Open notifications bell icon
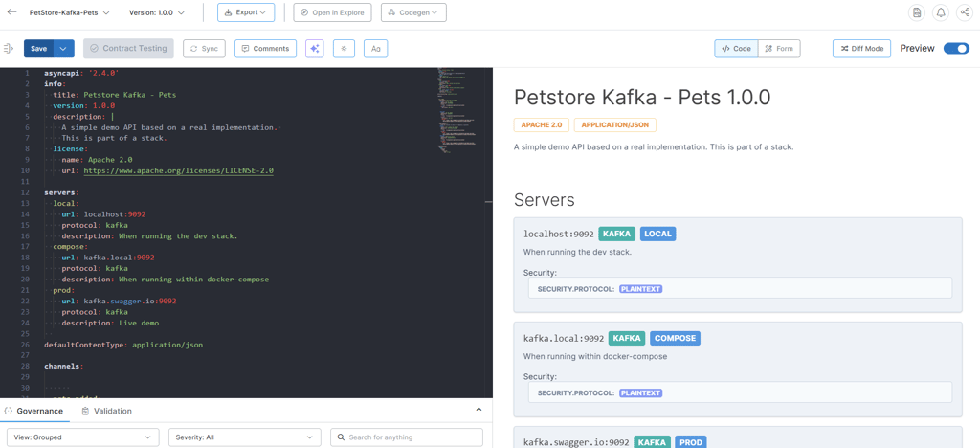Screen dimensions: 980x448 (941, 12)
